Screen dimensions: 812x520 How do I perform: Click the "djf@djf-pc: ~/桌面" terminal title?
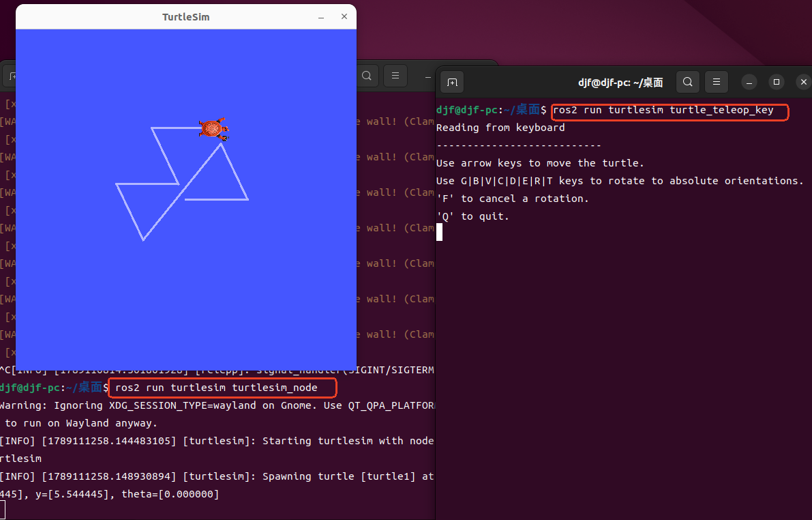point(620,83)
